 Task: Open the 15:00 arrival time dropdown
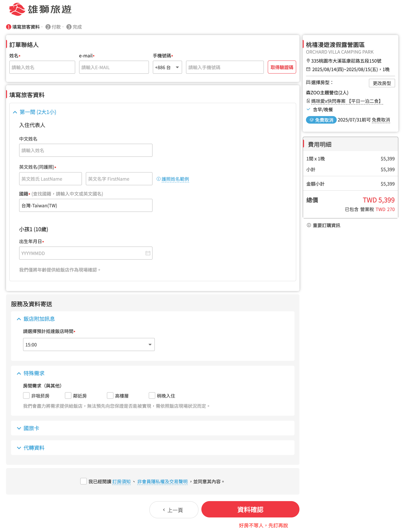point(89,344)
